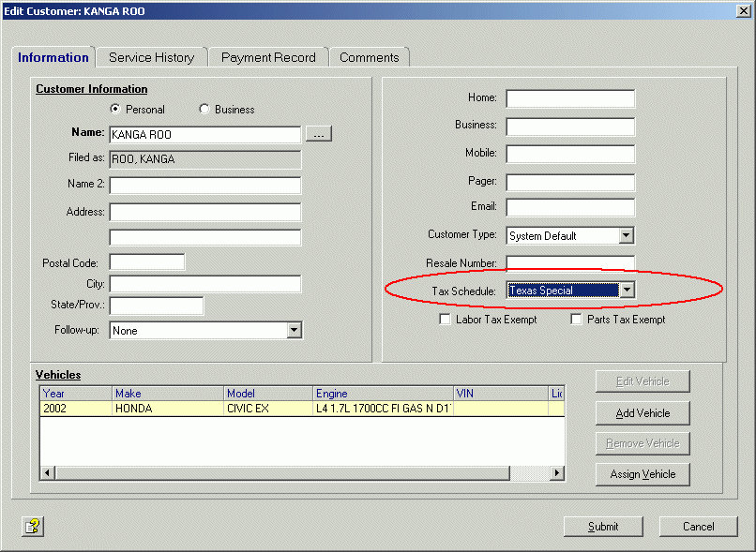Click the Assign Vehicle button

[643, 474]
